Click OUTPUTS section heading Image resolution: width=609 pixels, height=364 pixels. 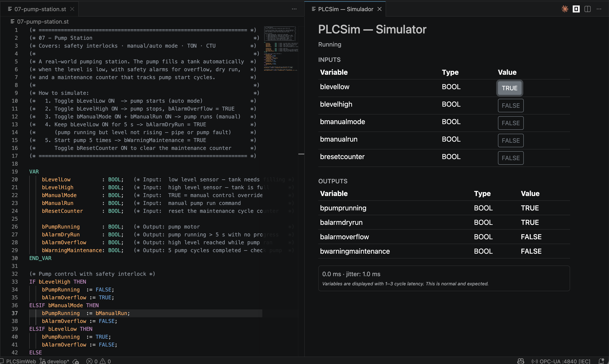point(333,181)
